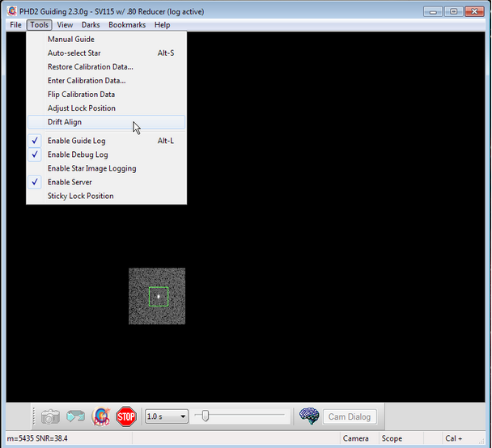
Task: Click the Cam Dialog button
Action: point(350,417)
